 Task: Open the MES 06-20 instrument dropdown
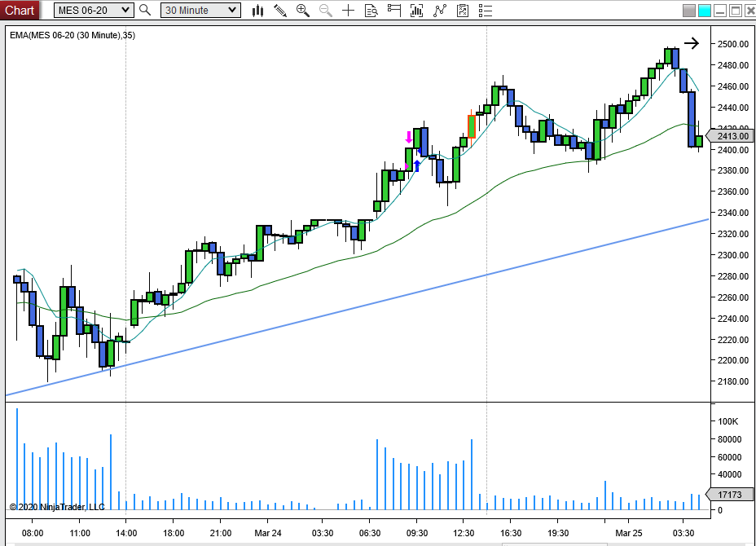click(94, 10)
